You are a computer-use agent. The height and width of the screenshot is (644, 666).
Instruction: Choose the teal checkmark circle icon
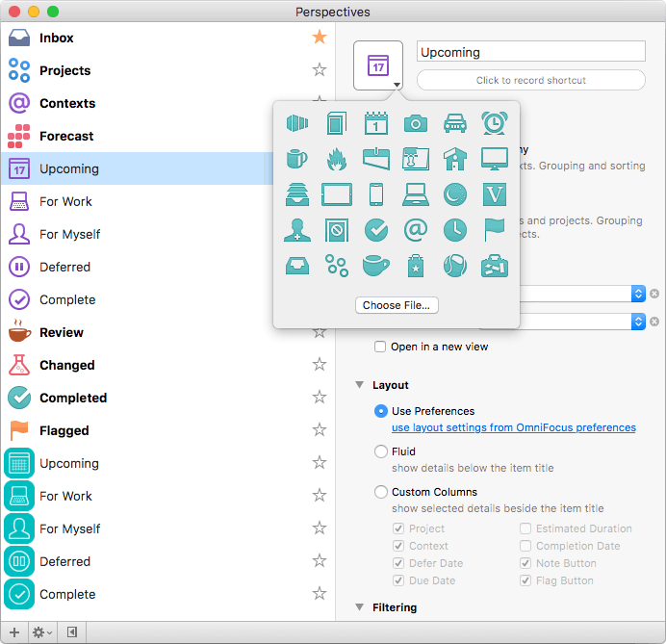pos(376,230)
